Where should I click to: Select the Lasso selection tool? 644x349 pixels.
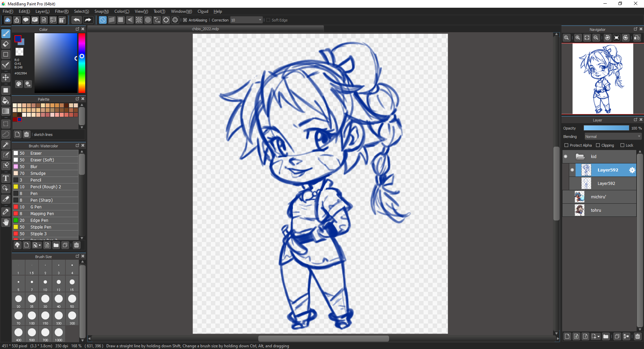(x=6, y=134)
